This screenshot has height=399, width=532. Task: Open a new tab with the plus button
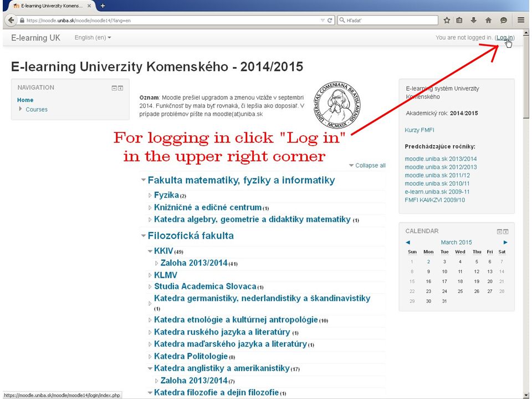(103, 6)
